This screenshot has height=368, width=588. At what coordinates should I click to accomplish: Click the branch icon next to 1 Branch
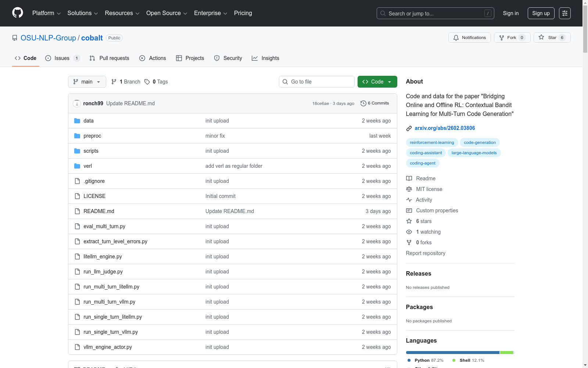click(114, 82)
